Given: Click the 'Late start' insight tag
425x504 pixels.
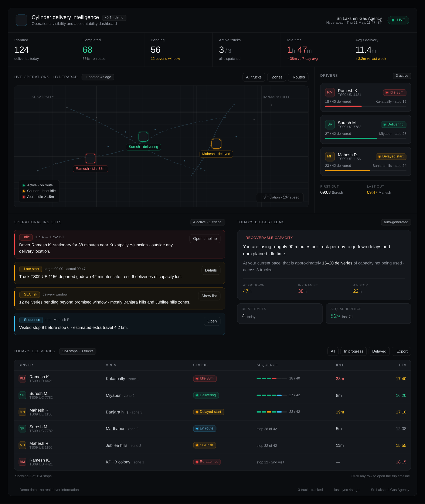Looking at the screenshot, I should click(31, 269).
